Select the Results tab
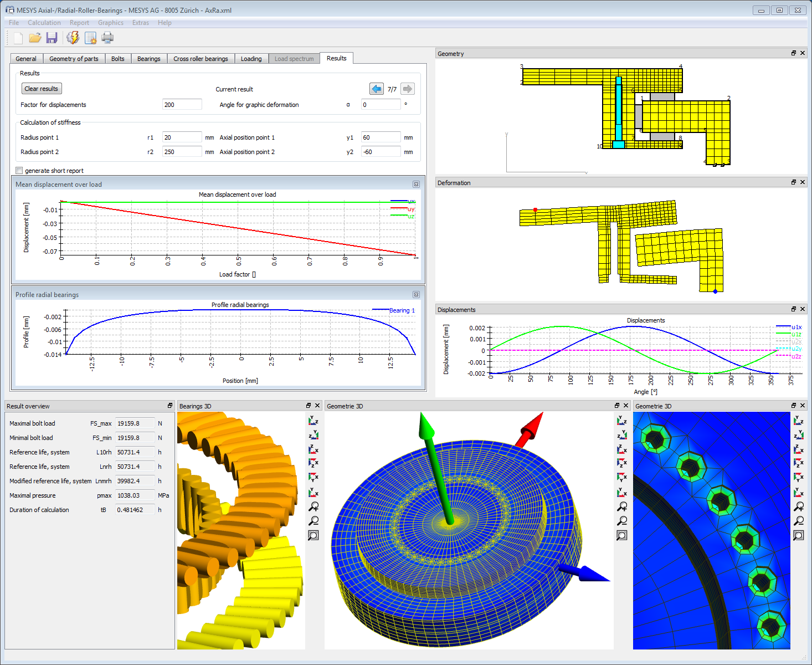Image resolution: width=812 pixels, height=665 pixels. 336,58
